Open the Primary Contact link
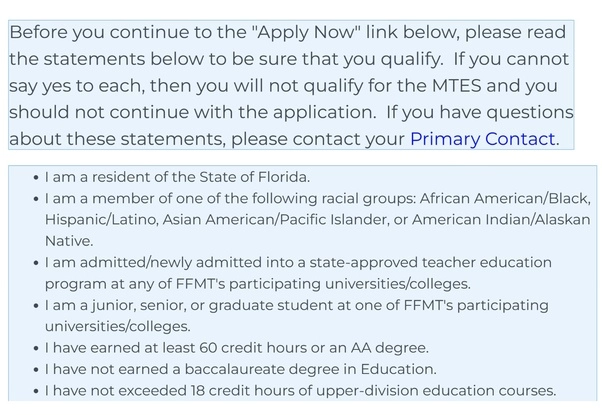This screenshot has width=602, height=415. coord(483,139)
